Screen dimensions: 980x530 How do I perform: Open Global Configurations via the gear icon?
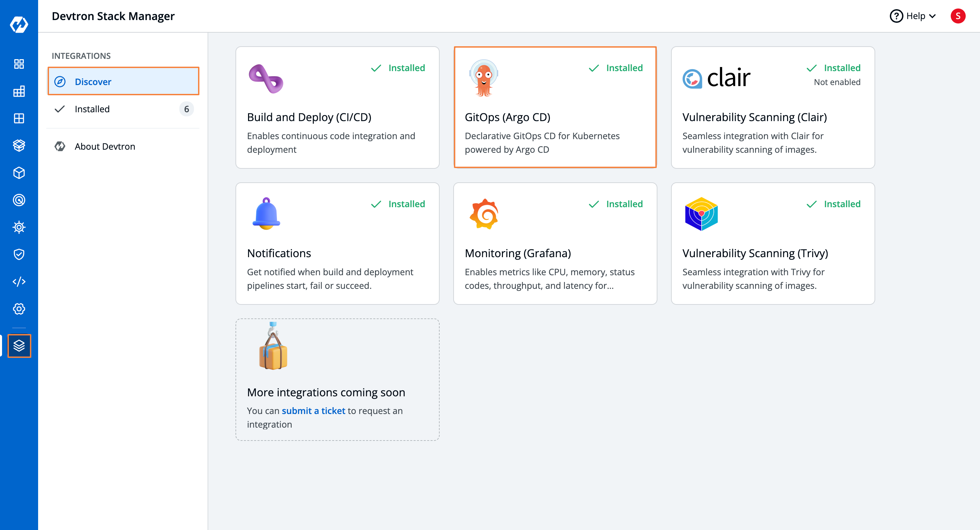click(19, 309)
